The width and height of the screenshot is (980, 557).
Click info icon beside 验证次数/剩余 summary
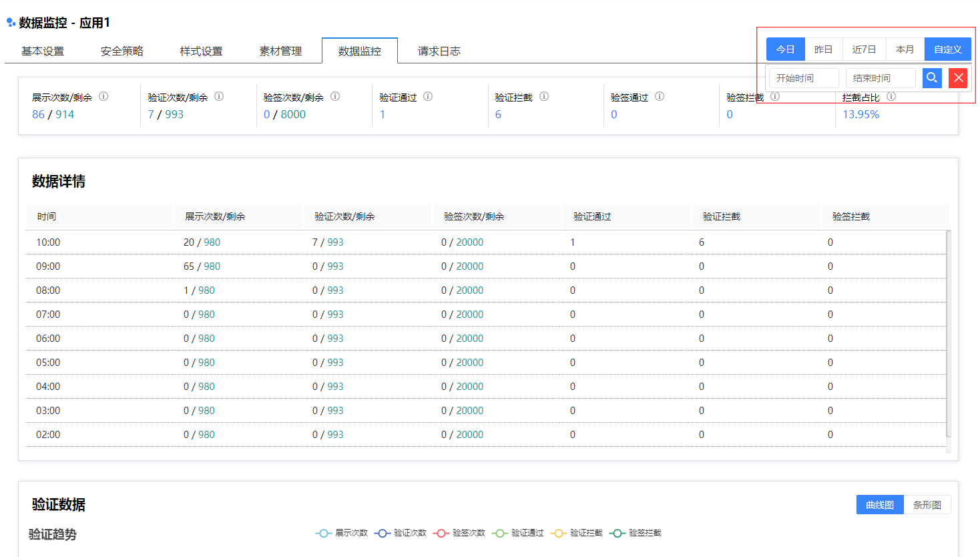pos(219,96)
